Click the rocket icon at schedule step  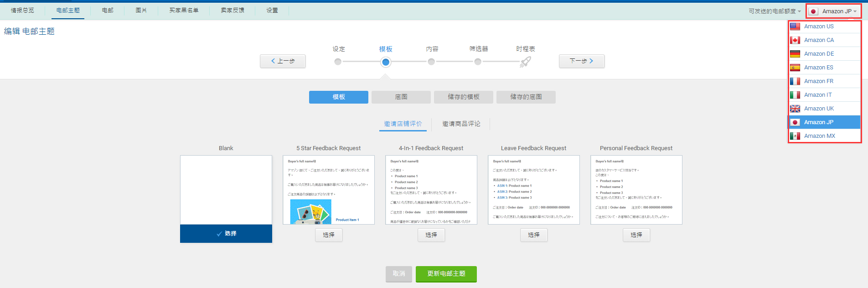[525, 62]
